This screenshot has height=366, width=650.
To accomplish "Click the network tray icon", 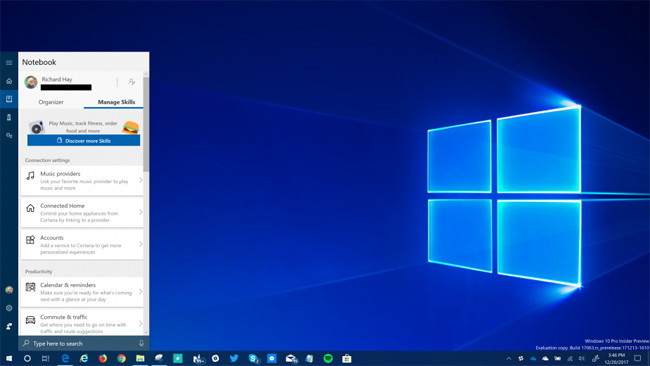I will 570,359.
